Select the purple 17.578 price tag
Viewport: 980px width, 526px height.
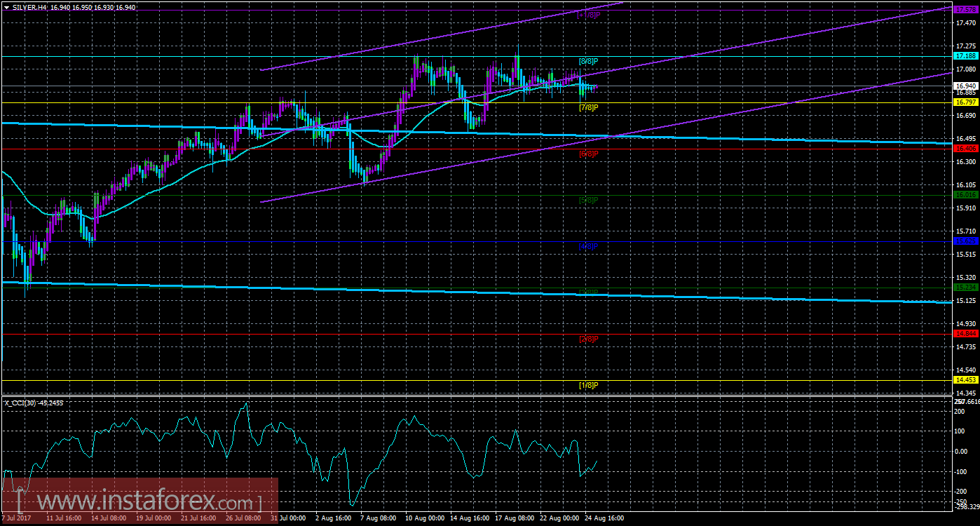tap(966, 10)
